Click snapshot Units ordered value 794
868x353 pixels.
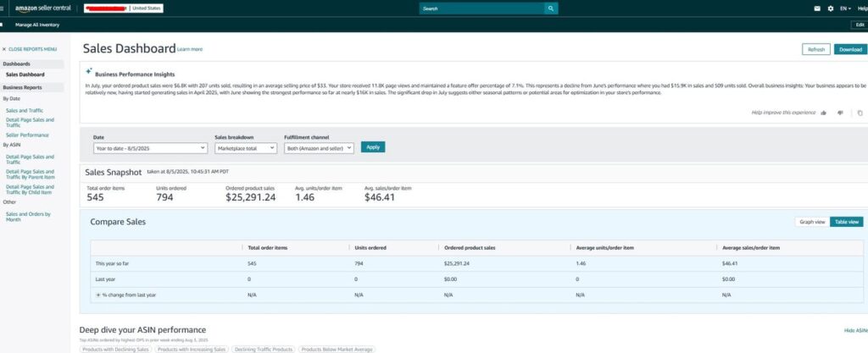(164, 197)
